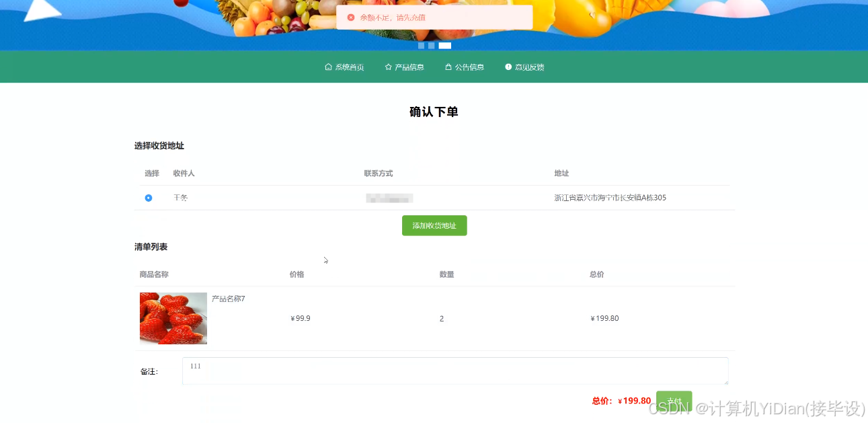Click the bag icon beside 公告信息
This screenshot has width=868, height=423.
click(x=448, y=67)
